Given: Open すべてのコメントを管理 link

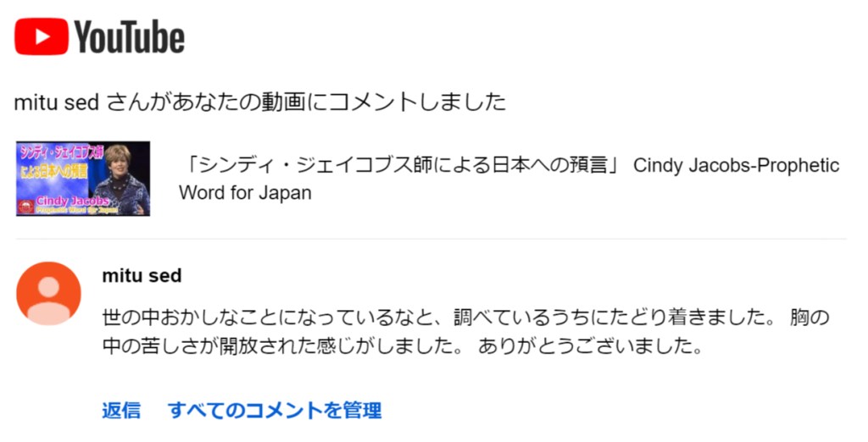Looking at the screenshot, I should click(275, 411).
